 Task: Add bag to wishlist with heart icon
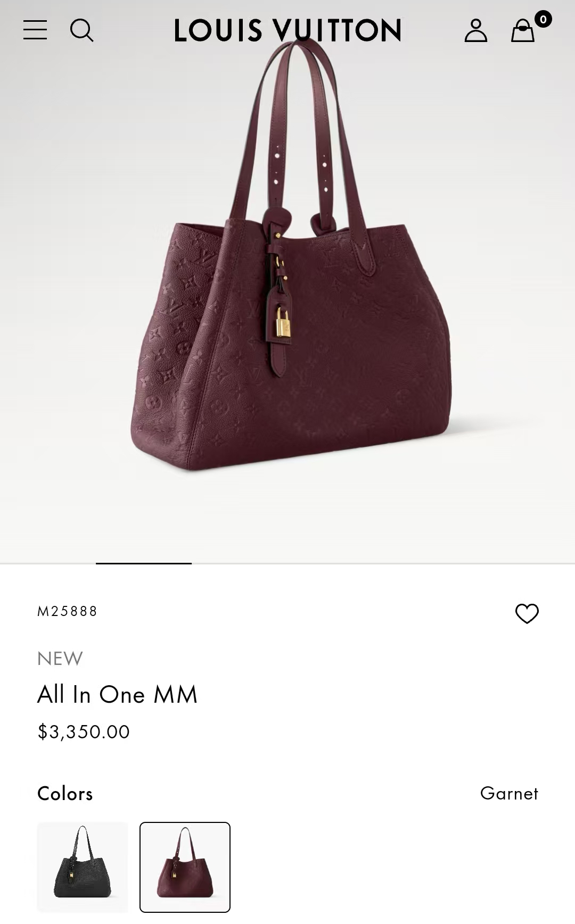click(x=527, y=613)
